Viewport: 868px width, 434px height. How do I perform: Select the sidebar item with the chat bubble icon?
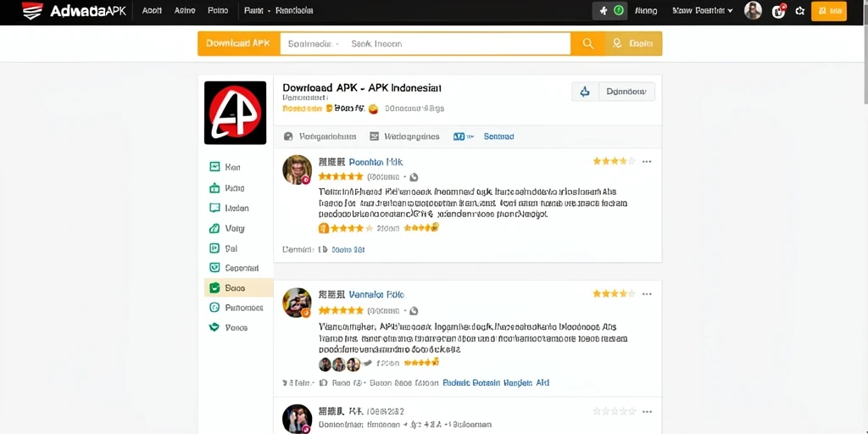229,209
